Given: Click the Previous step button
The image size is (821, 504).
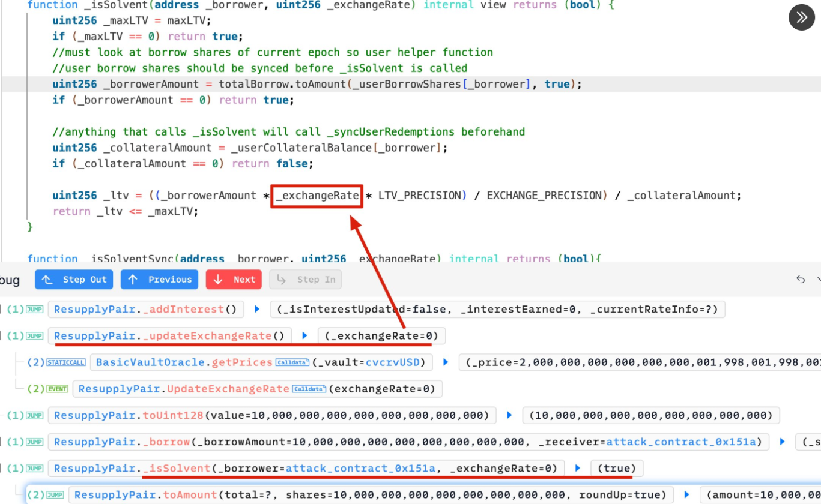Looking at the screenshot, I should tap(160, 279).
